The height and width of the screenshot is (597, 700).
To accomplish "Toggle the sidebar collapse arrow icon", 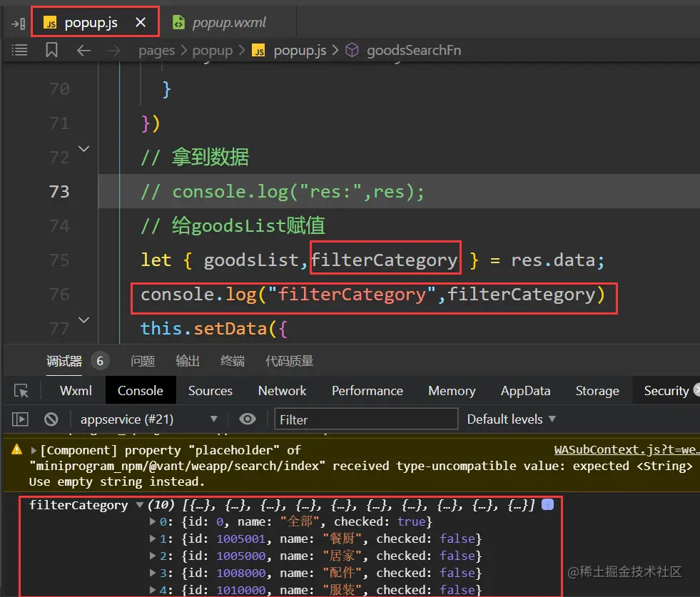I will coord(19,24).
